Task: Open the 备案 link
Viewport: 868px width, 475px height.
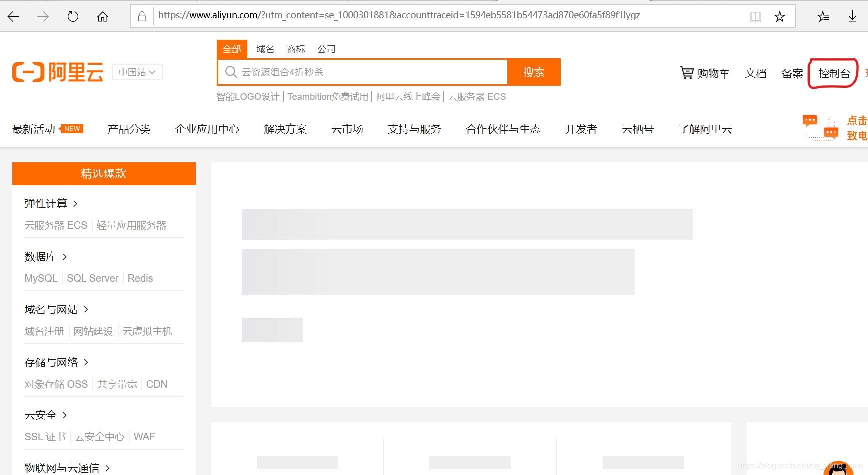Action: pyautogui.click(x=792, y=74)
